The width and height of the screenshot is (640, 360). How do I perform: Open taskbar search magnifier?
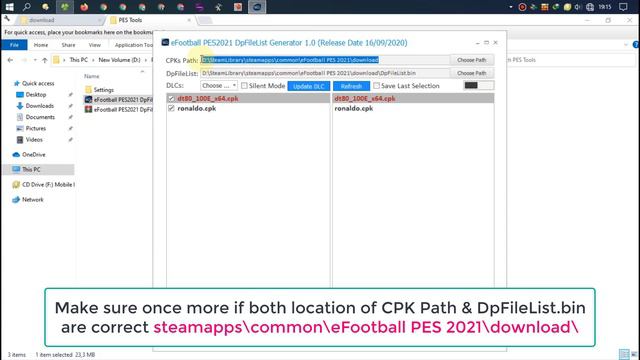pos(27,7)
